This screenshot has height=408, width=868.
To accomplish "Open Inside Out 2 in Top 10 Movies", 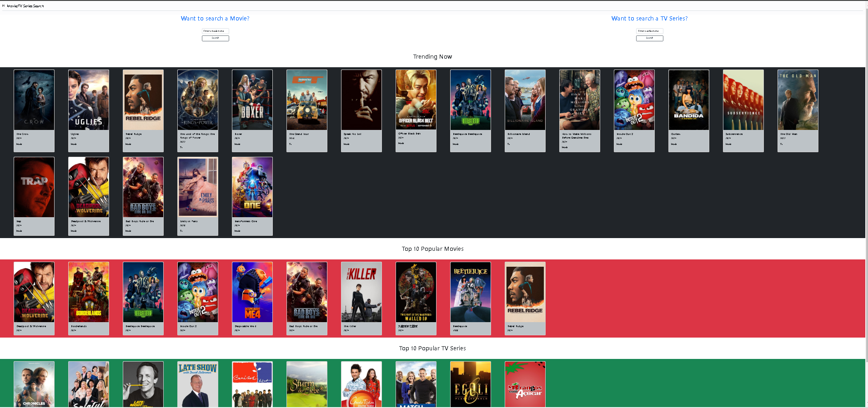I will click(x=198, y=292).
